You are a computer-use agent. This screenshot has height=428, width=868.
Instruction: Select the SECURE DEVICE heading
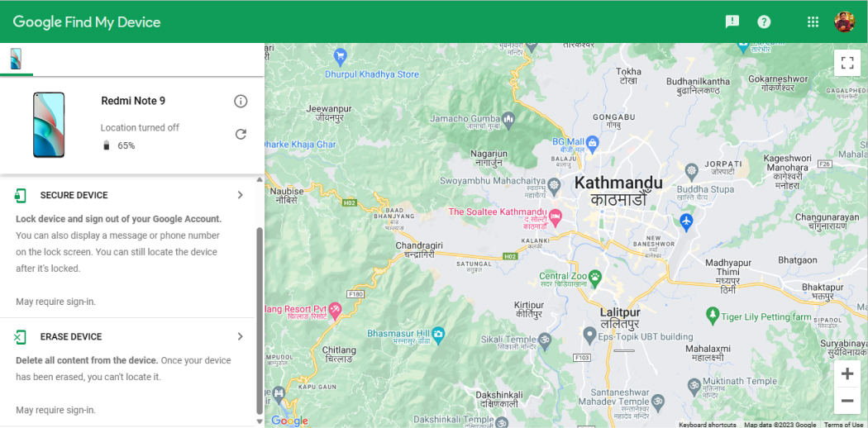[74, 195]
